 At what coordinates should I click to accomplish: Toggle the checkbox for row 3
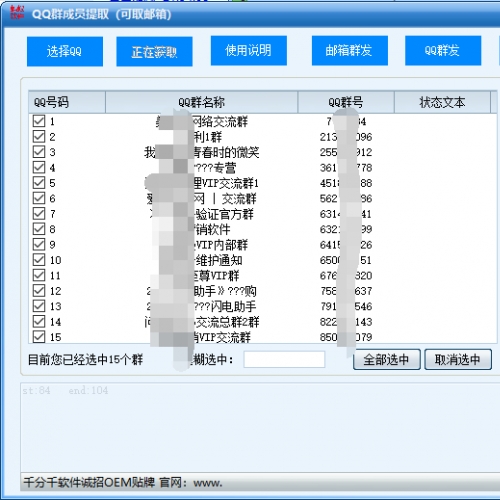pyautogui.click(x=39, y=152)
